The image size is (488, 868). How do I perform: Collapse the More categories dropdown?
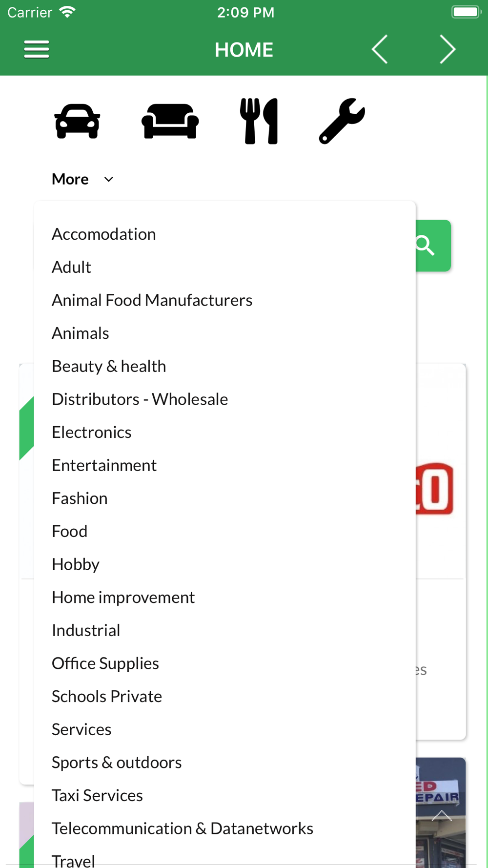coord(71,179)
